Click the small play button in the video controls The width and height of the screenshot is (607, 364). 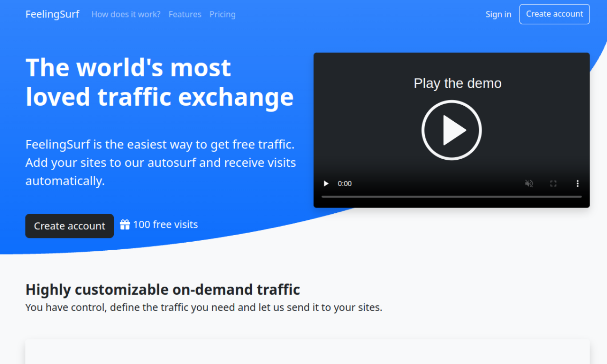(326, 183)
